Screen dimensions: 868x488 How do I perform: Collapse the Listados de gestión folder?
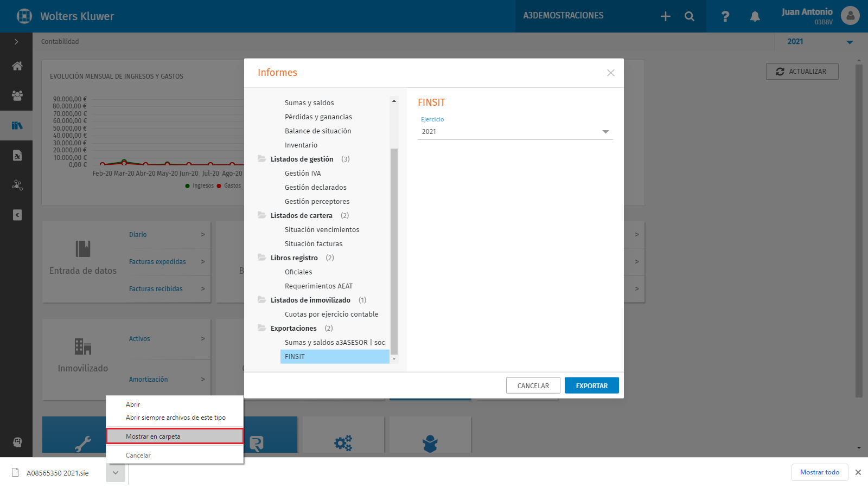point(261,159)
